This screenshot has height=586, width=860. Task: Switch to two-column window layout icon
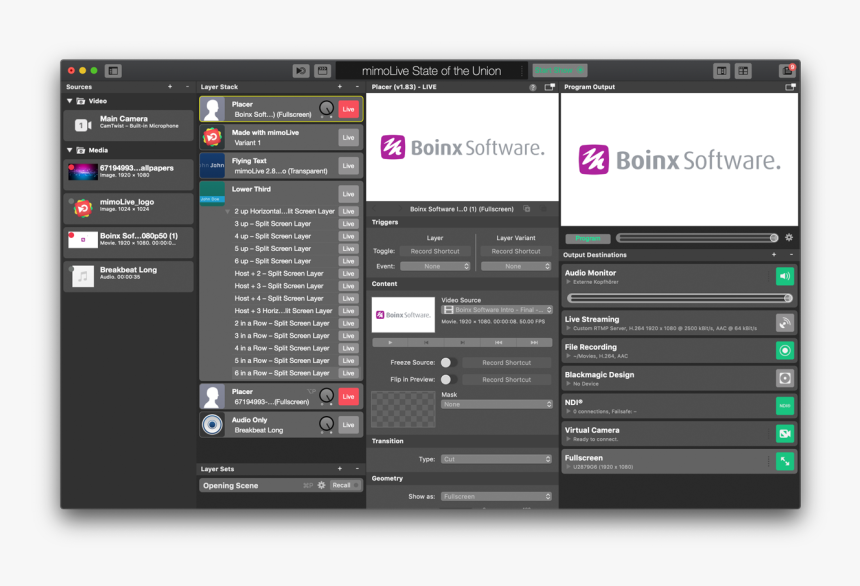coord(721,71)
